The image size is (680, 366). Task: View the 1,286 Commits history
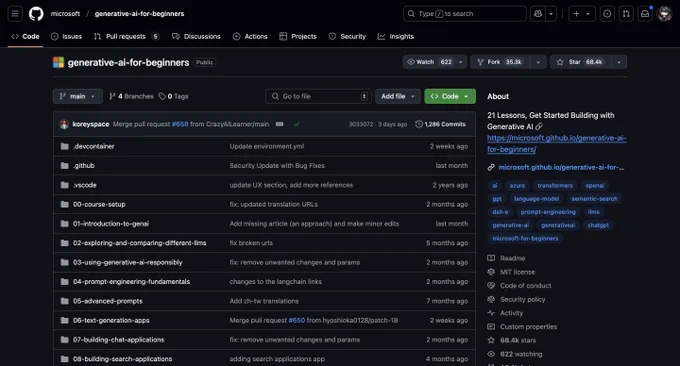tap(440, 124)
